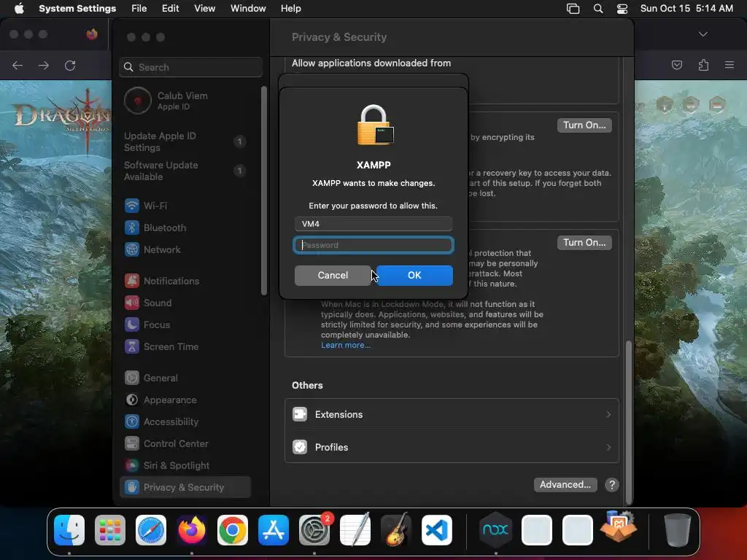The width and height of the screenshot is (747, 560).
Task: Open the File menu
Action: click(139, 9)
